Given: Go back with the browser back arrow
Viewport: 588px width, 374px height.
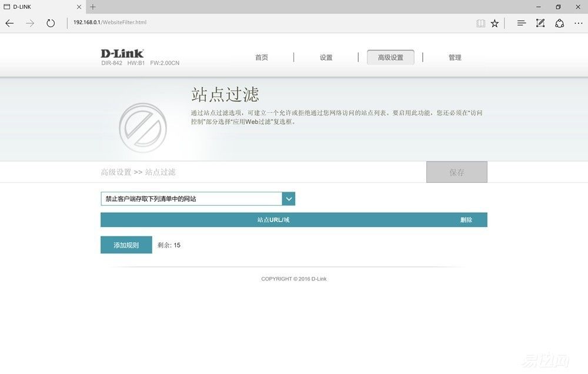Looking at the screenshot, I should (9, 24).
